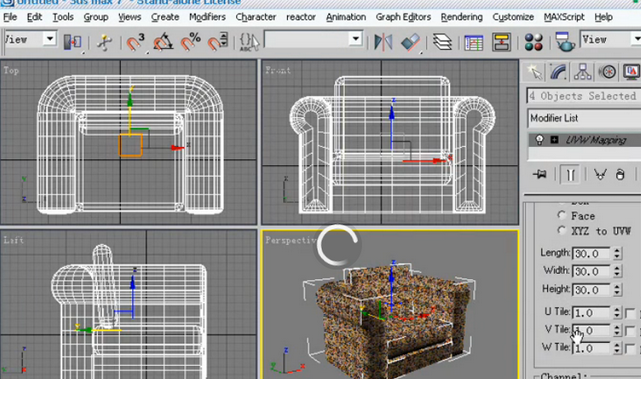641x402 pixels.
Task: Click the Height value field
Action: pos(592,290)
